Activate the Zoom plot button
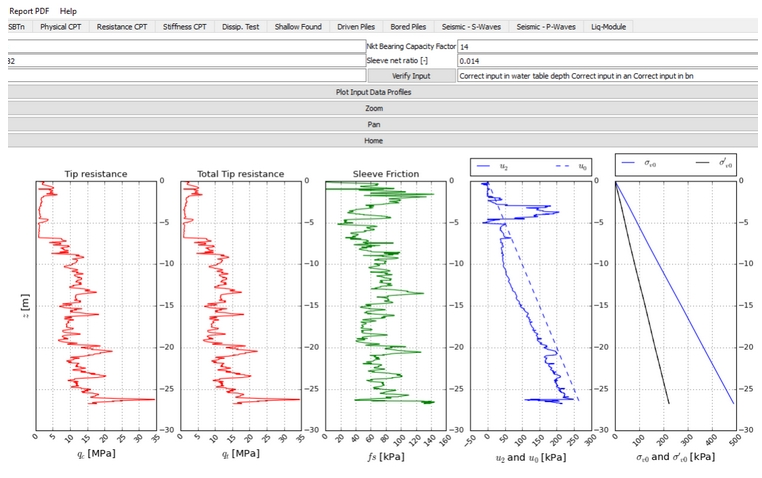The height and width of the screenshot is (478, 762). coord(373,108)
